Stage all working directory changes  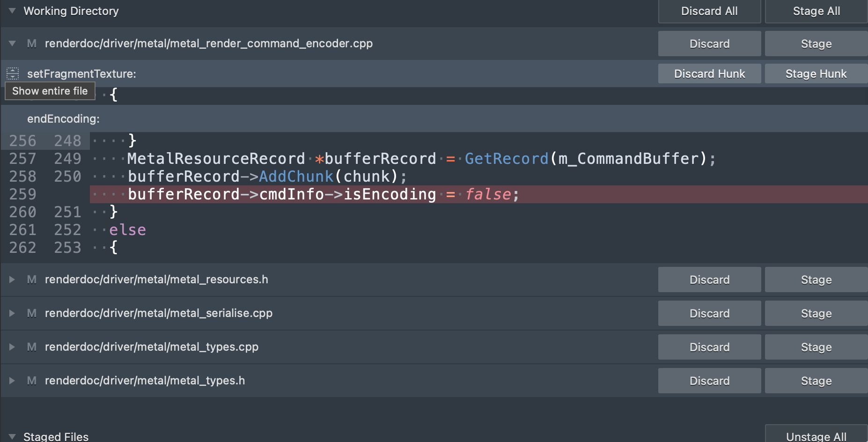816,11
